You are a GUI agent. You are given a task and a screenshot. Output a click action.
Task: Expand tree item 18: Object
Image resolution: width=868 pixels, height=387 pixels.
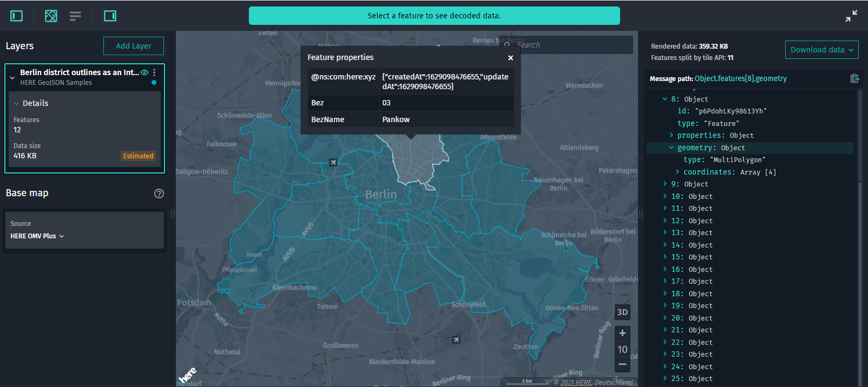pyautogui.click(x=665, y=293)
